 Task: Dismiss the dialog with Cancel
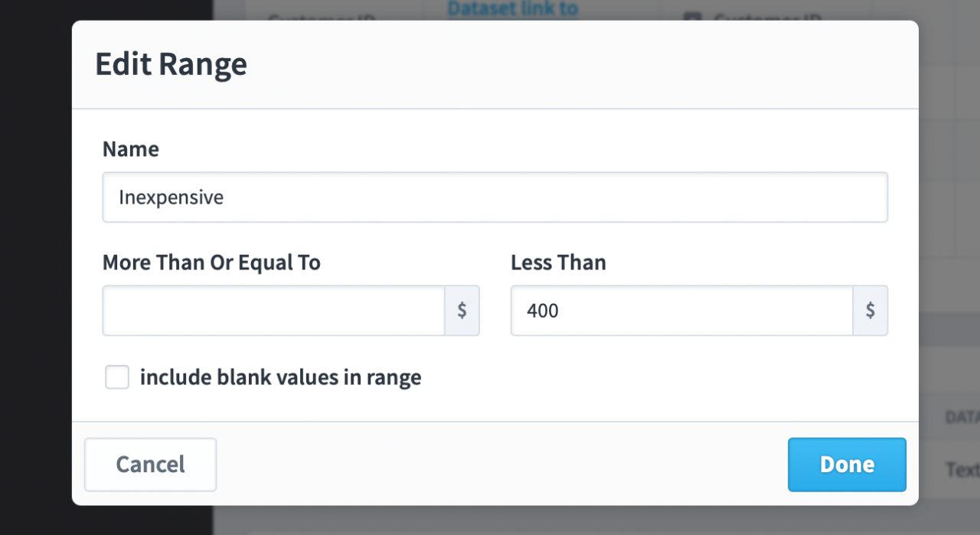[x=150, y=464]
